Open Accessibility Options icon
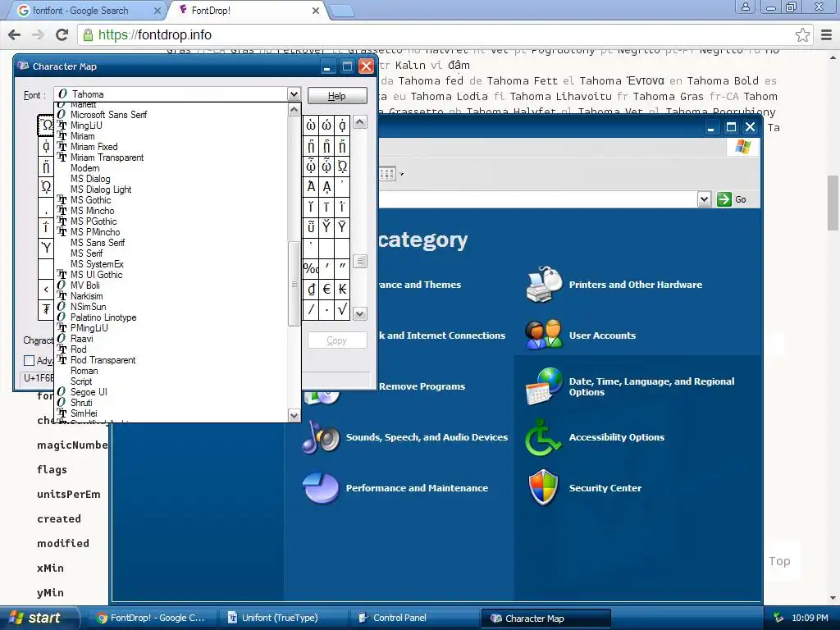 [x=543, y=437]
